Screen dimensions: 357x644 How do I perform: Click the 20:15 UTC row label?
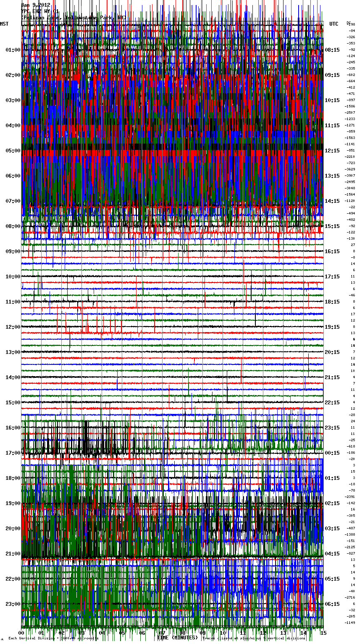pyautogui.click(x=332, y=352)
